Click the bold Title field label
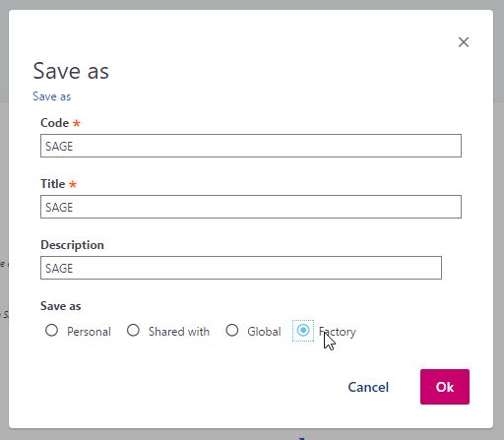 pos(53,184)
